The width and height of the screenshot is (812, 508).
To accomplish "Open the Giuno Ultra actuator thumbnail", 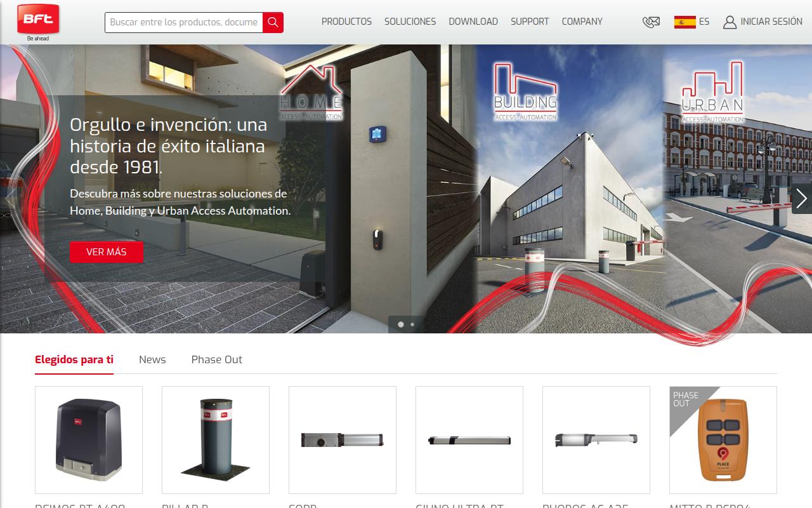I will [x=469, y=440].
